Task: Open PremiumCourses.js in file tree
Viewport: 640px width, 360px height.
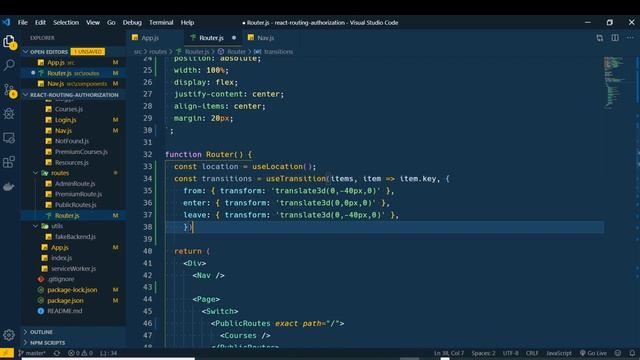Action: [73, 151]
